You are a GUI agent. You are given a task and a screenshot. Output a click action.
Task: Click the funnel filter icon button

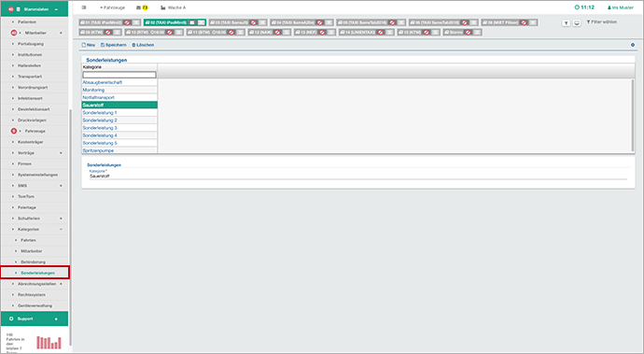click(566, 23)
